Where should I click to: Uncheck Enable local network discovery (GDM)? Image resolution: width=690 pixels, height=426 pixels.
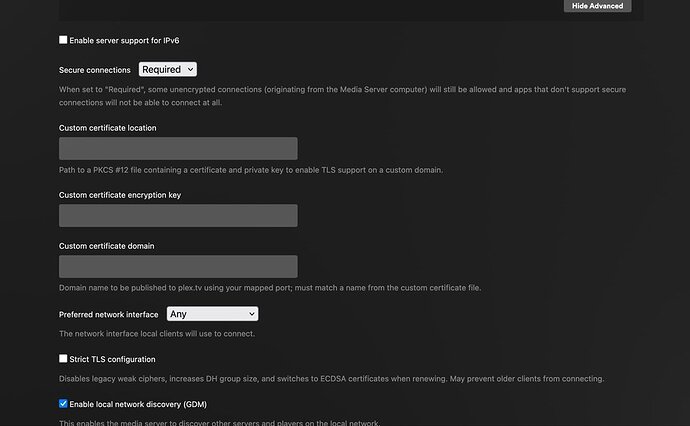click(x=63, y=404)
